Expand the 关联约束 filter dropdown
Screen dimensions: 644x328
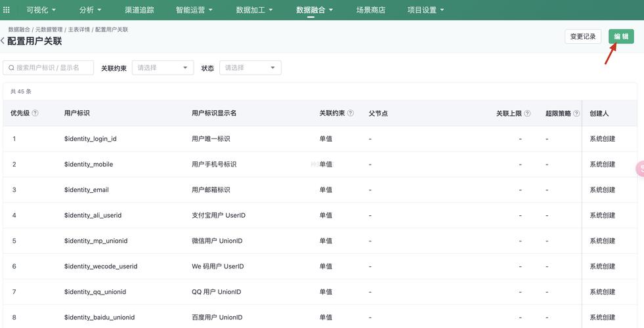point(163,68)
